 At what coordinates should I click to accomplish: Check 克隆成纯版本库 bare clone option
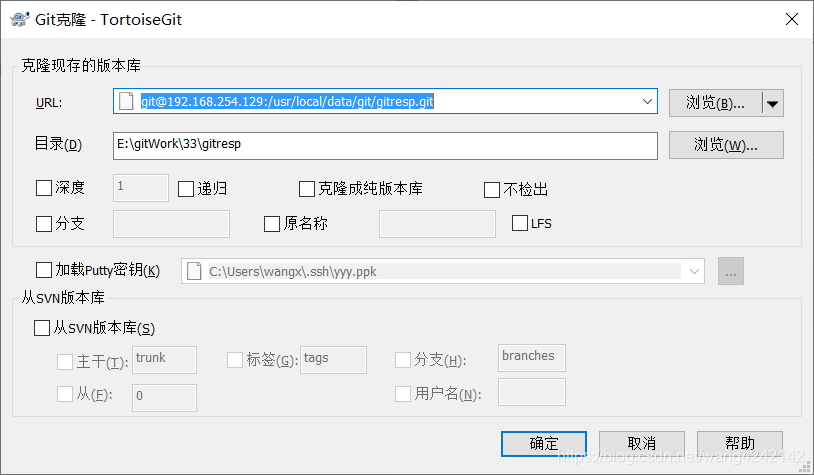pos(307,189)
